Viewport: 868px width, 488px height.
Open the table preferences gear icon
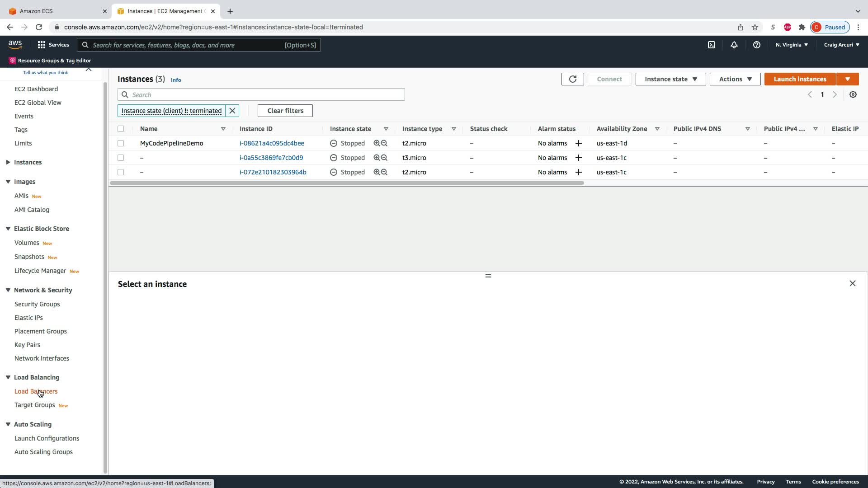[x=853, y=94]
